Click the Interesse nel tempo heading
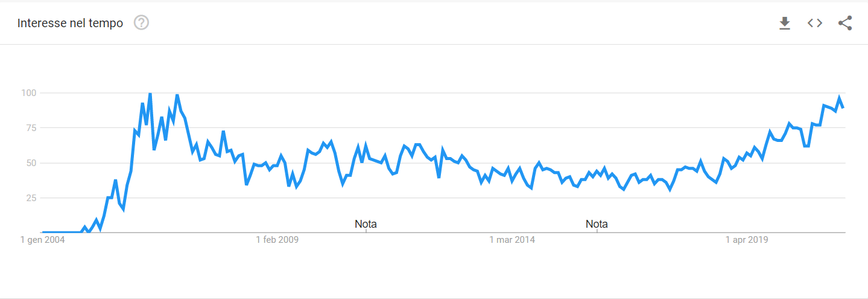The image size is (868, 299). tap(70, 23)
